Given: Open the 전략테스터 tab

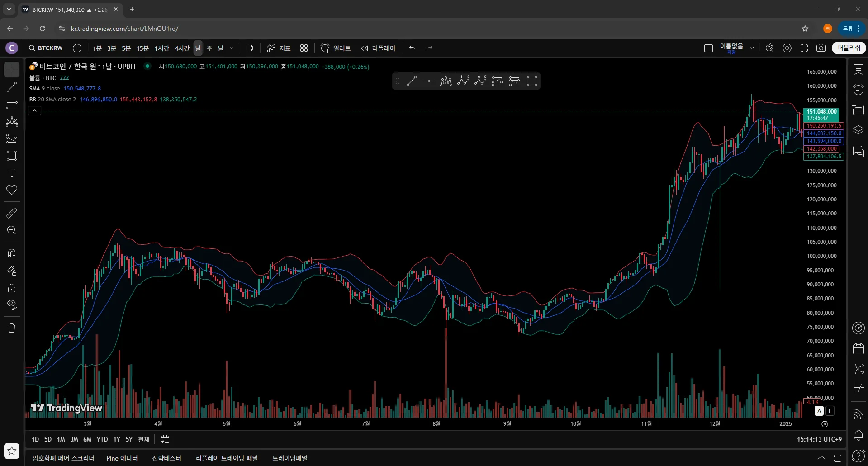Looking at the screenshot, I should [166, 458].
